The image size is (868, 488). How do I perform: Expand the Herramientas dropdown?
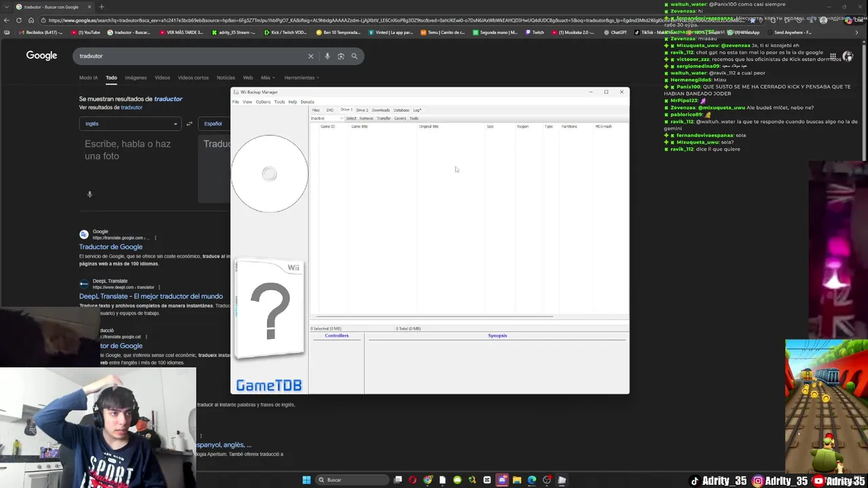[301, 78]
